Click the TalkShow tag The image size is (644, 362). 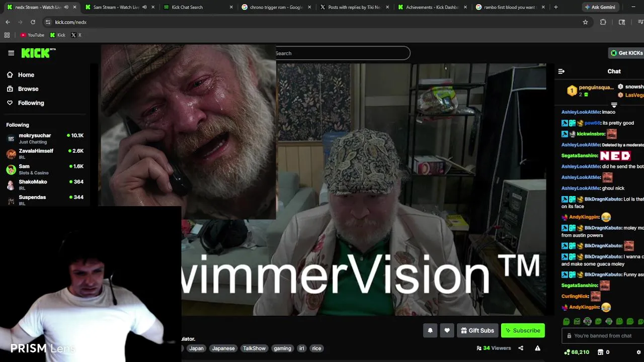[x=254, y=348]
